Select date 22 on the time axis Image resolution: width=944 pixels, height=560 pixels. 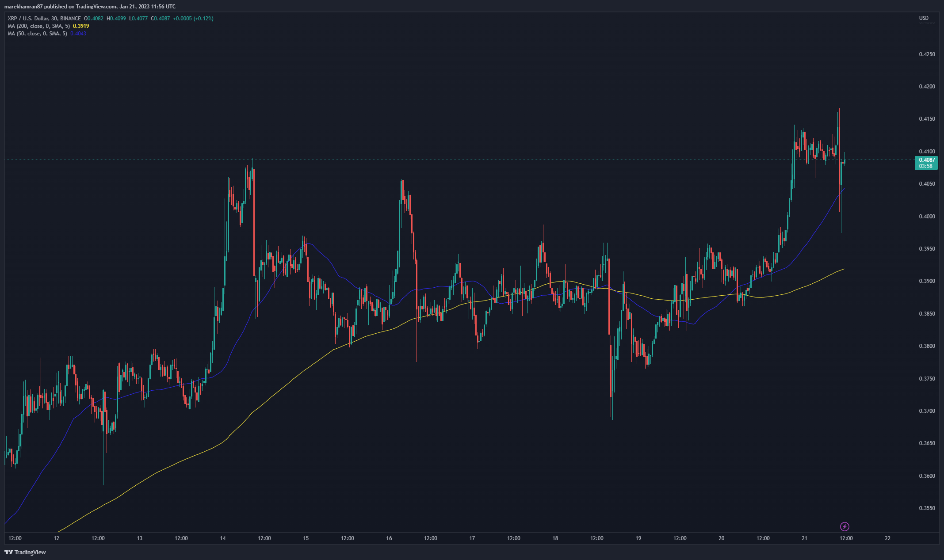887,538
